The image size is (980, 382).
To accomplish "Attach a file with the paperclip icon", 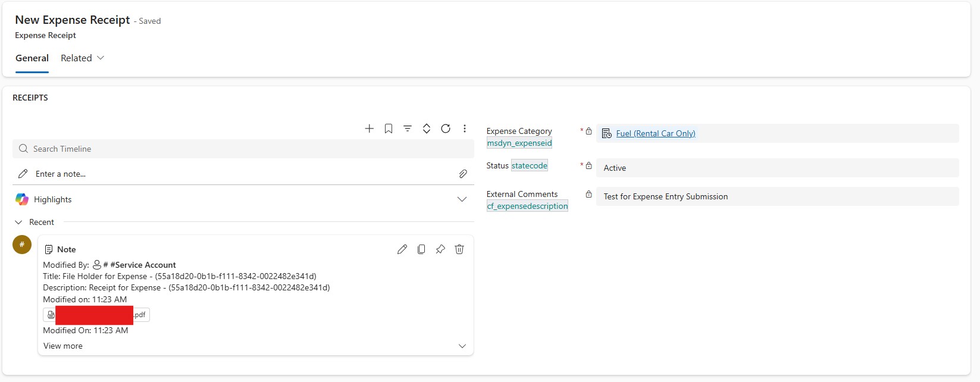I will (x=463, y=174).
